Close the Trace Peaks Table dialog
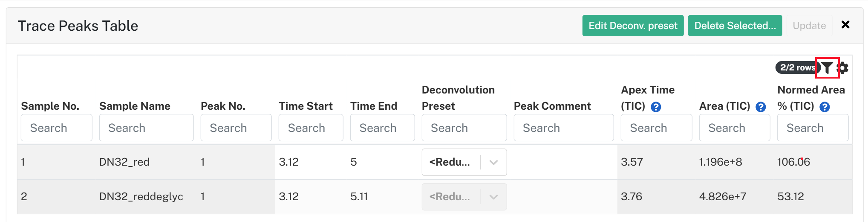This screenshot has width=868, height=222. coord(846,25)
